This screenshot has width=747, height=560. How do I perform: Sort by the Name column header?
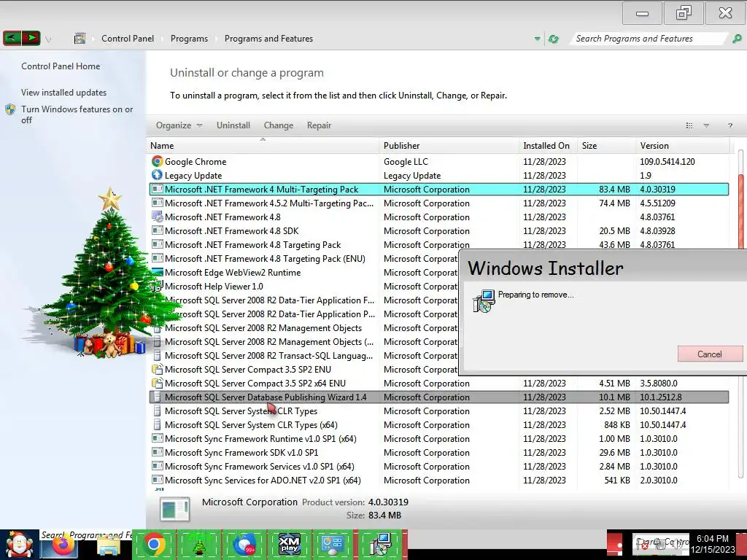click(x=263, y=146)
